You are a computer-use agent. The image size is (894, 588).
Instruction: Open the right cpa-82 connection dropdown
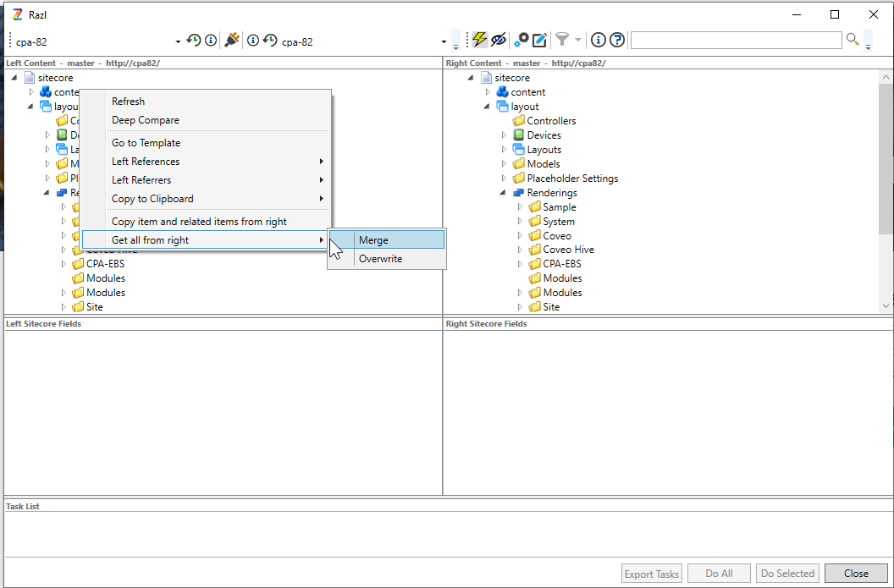444,41
